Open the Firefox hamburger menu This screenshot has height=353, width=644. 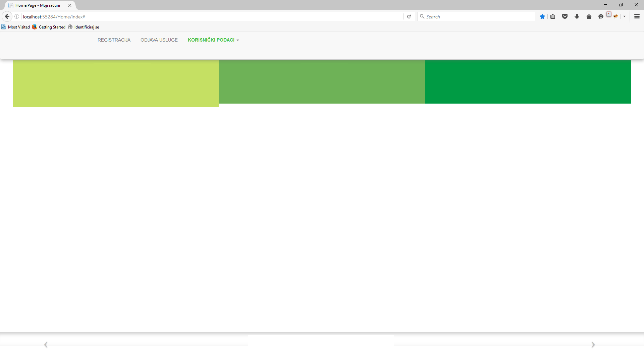coord(637,16)
